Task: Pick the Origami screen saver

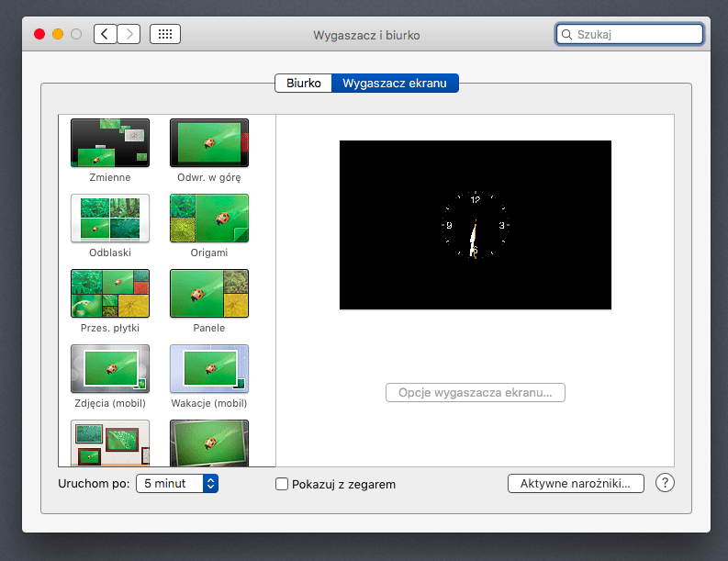Action: (x=208, y=219)
